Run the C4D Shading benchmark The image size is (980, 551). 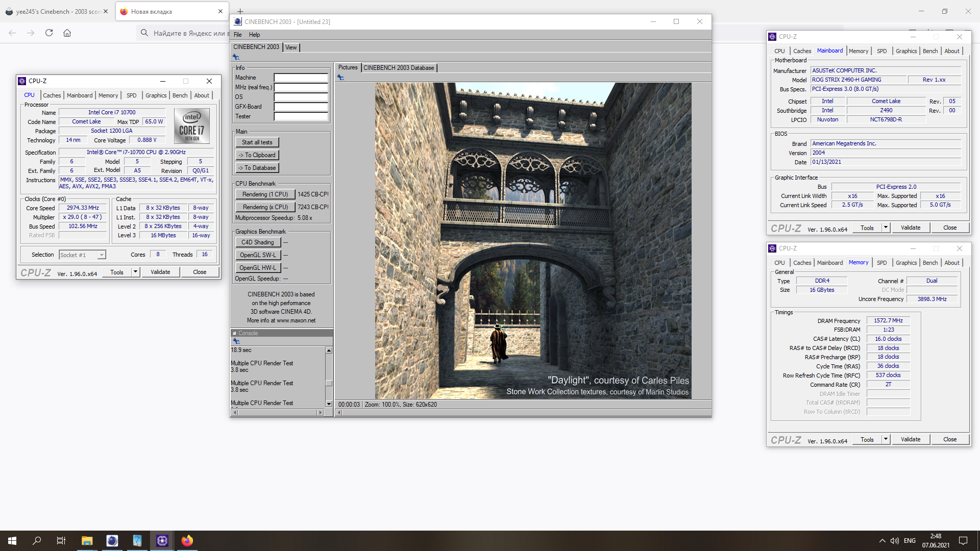[x=258, y=242]
